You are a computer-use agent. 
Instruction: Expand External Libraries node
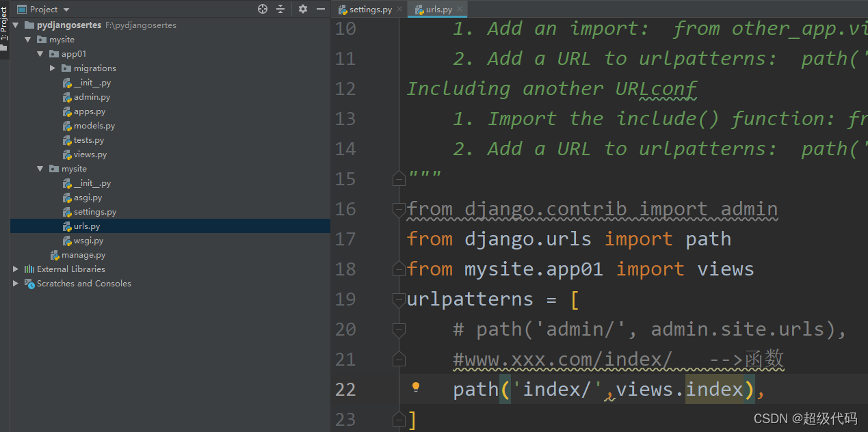pyautogui.click(x=16, y=269)
